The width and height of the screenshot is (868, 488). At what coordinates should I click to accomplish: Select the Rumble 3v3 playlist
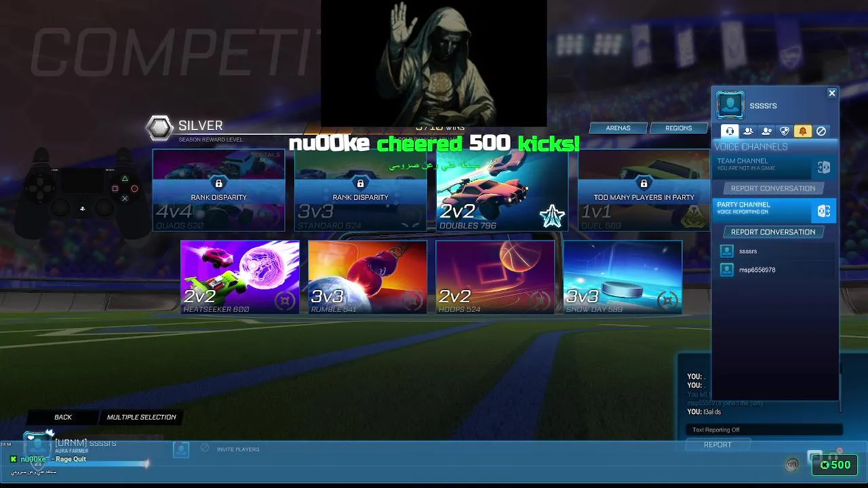[368, 277]
